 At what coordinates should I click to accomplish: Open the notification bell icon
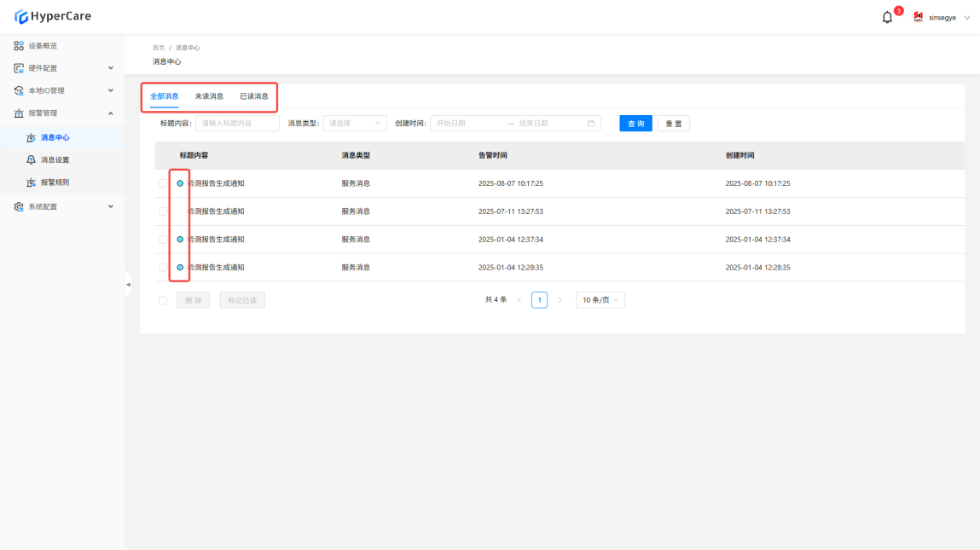tap(887, 17)
